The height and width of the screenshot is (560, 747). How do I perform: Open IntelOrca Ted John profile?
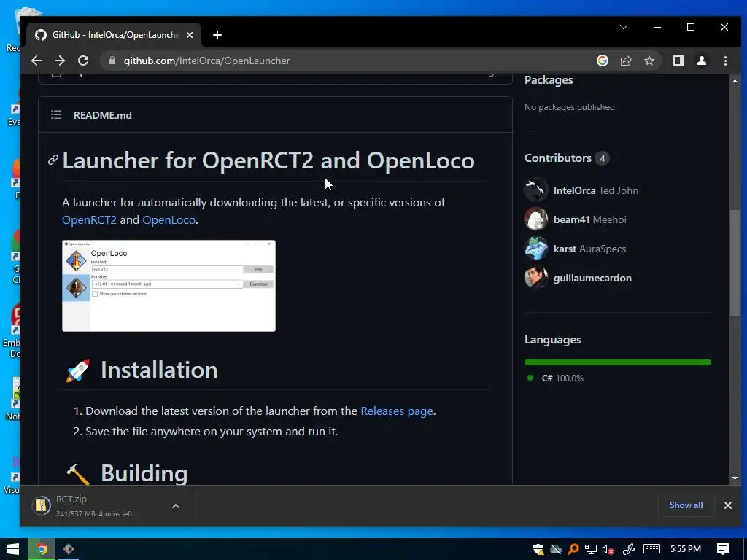pyautogui.click(x=595, y=190)
